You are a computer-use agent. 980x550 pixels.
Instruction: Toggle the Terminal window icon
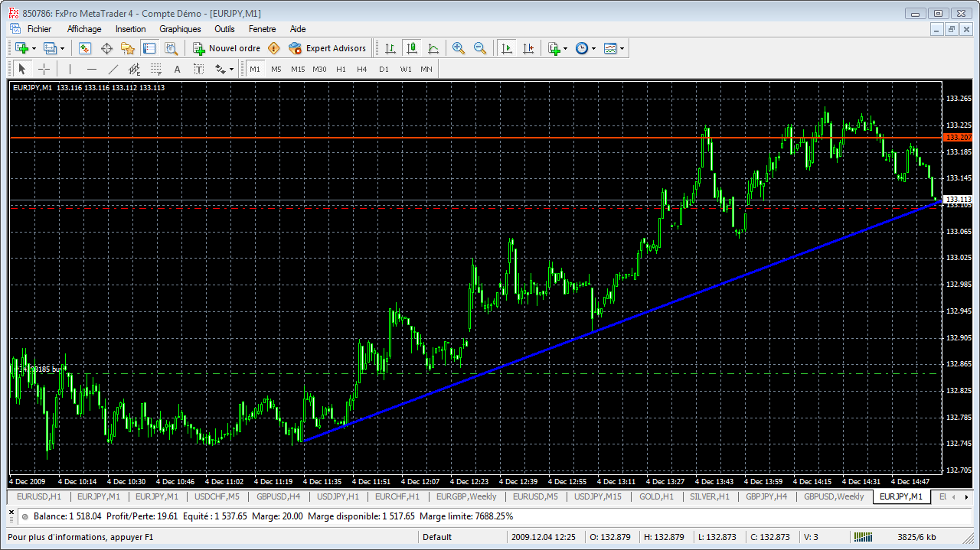click(x=149, y=48)
